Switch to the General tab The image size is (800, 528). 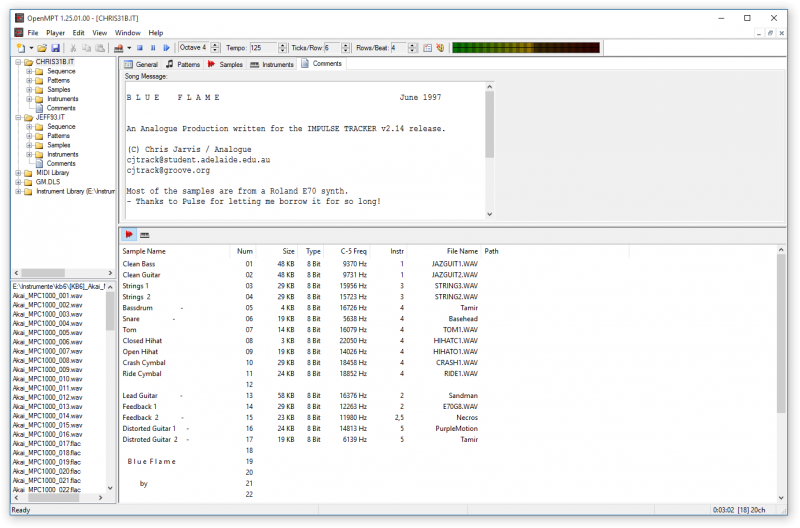coord(141,64)
